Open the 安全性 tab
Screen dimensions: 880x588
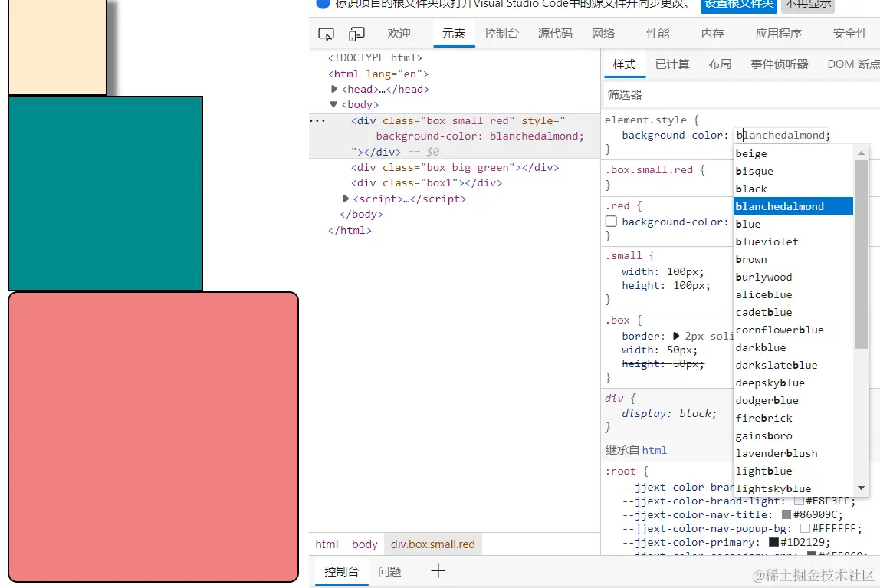[850, 34]
